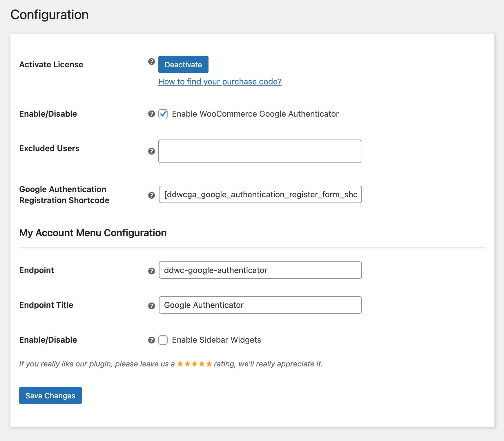Click help icon for Enable WooCommerce Google Authenticator
504x441 pixels.
click(151, 114)
